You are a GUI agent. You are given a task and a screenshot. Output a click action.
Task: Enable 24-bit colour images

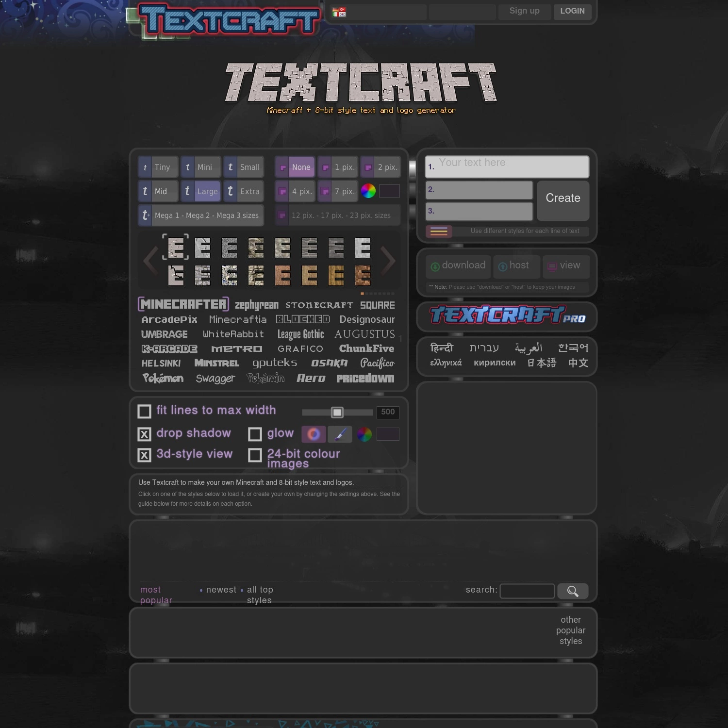255,455
